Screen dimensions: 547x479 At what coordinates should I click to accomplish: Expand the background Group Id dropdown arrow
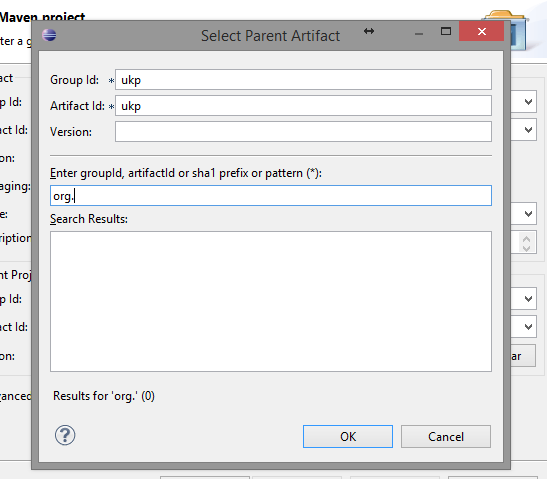tap(528, 102)
